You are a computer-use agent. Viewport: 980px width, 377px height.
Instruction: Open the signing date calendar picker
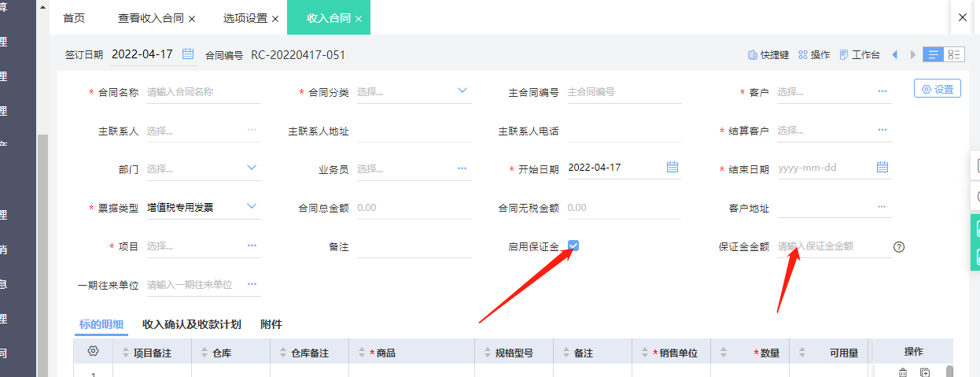188,54
